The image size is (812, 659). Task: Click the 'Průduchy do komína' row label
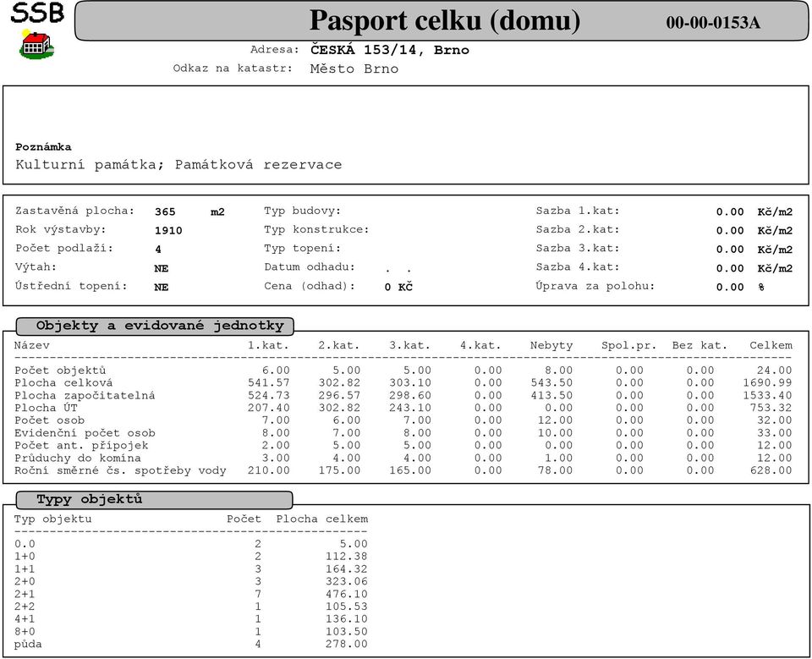click(78, 458)
